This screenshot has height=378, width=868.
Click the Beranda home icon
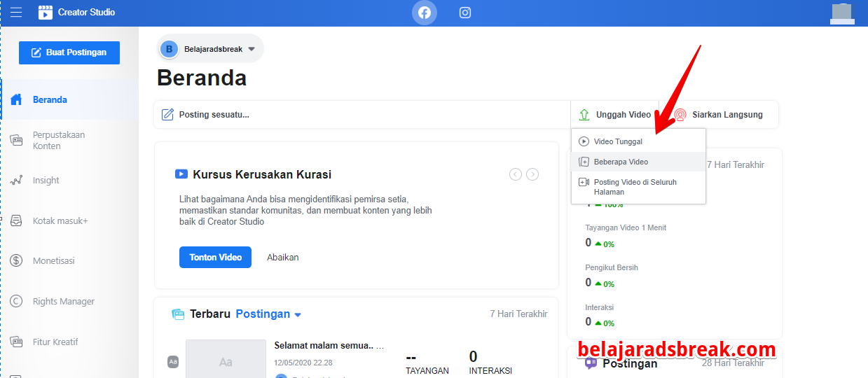click(x=17, y=99)
